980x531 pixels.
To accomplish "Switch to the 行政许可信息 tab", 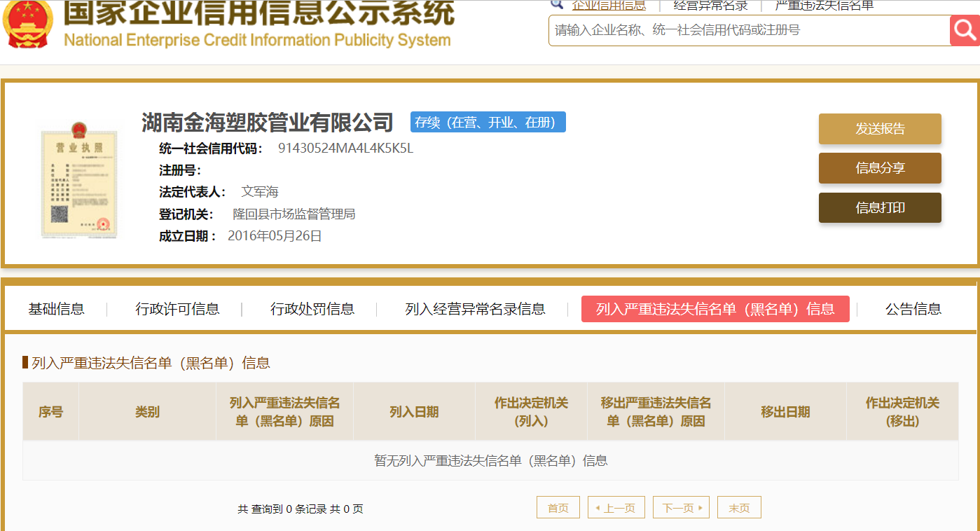I will [177, 309].
